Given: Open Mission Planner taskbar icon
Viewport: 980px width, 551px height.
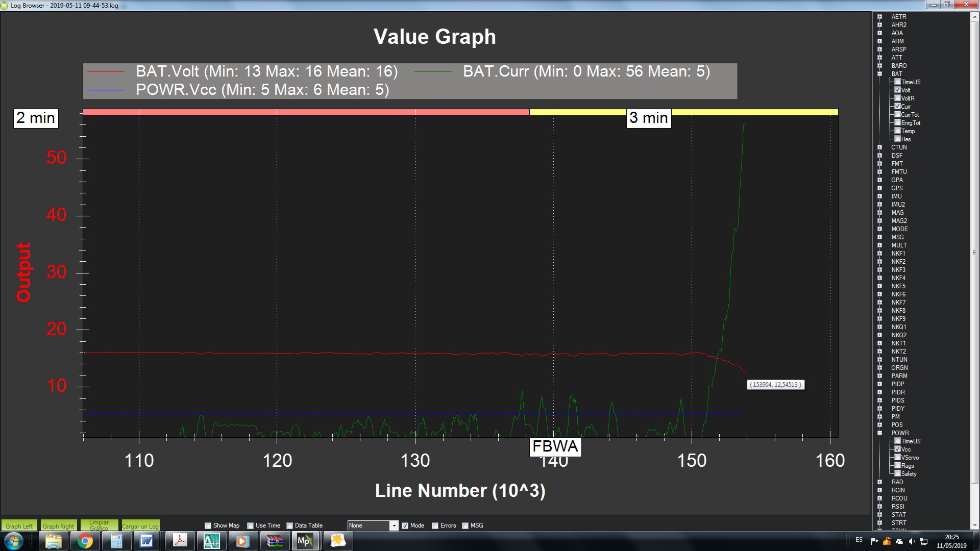Looking at the screenshot, I should click(x=305, y=541).
